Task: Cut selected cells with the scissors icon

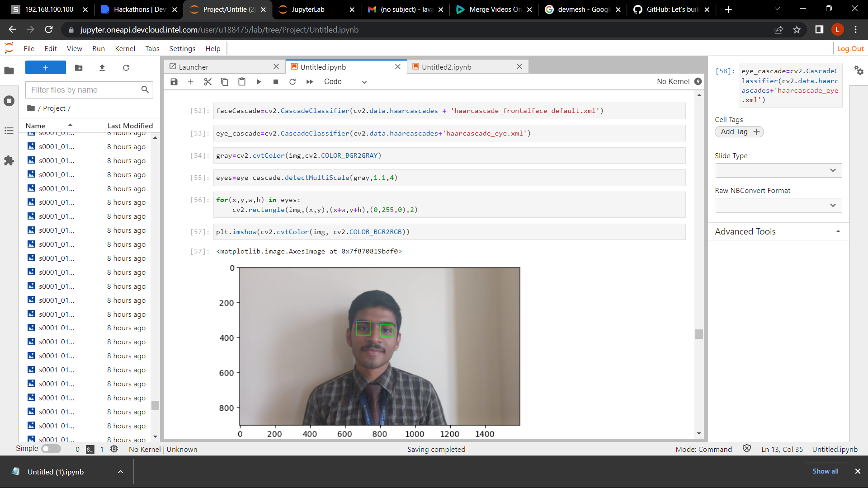Action: [208, 82]
